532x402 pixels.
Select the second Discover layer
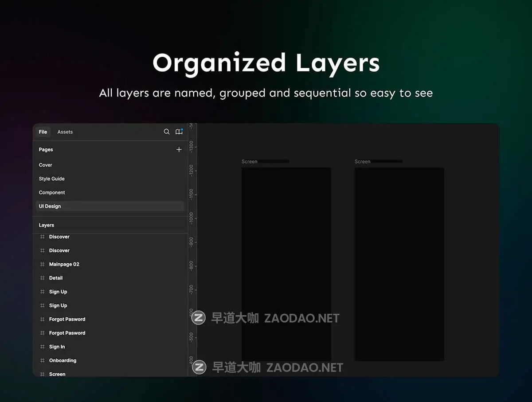[59, 250]
